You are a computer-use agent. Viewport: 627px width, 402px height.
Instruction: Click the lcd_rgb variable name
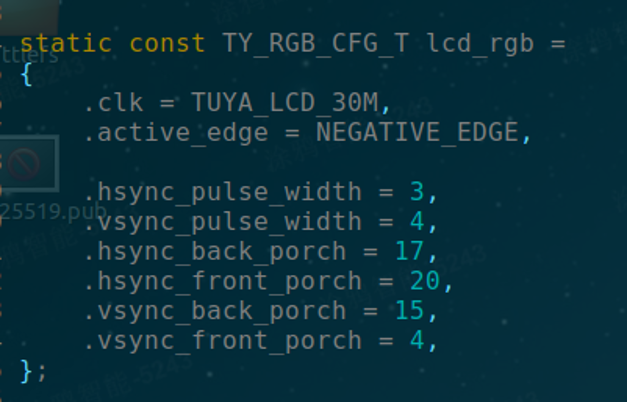point(480,44)
